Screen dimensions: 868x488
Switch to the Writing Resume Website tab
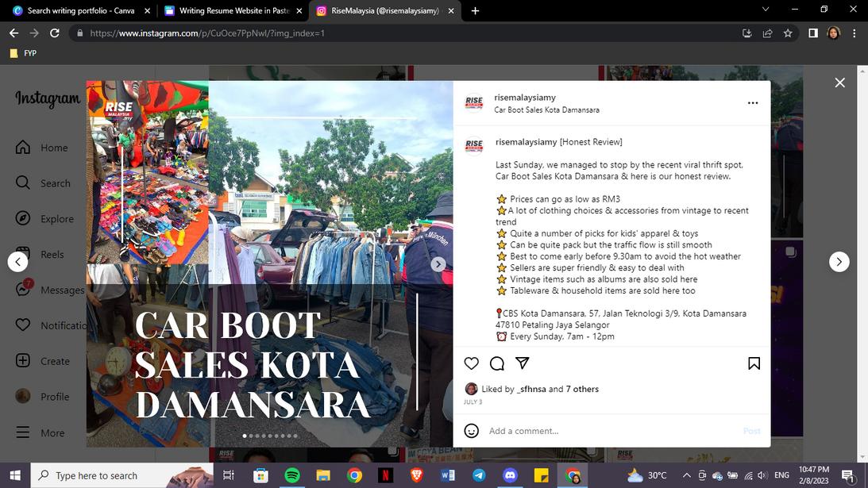[233, 10]
